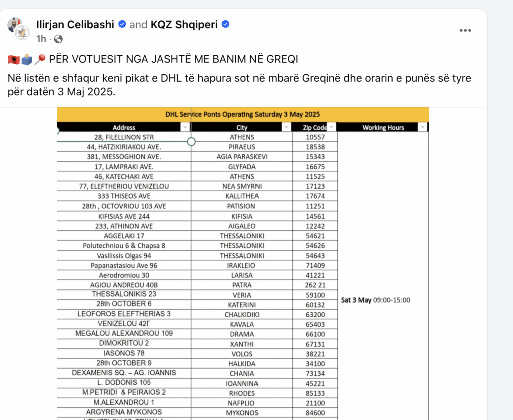Viewport: 513px width, 420px height.
Task: Open the Working Hours column filter dropdown
Action: pos(423,127)
